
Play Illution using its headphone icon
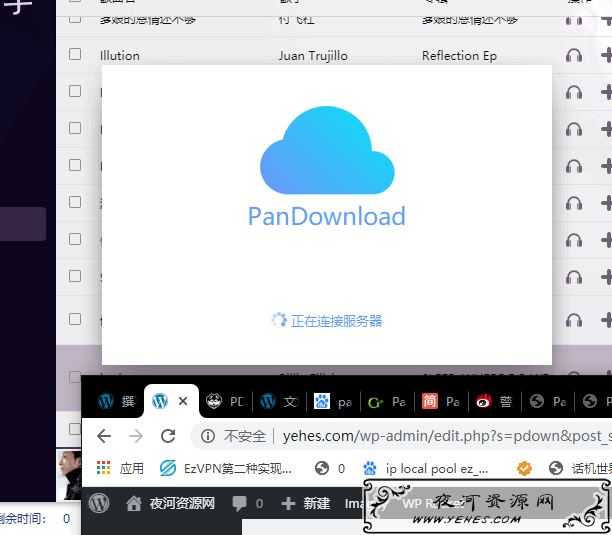[x=574, y=55]
